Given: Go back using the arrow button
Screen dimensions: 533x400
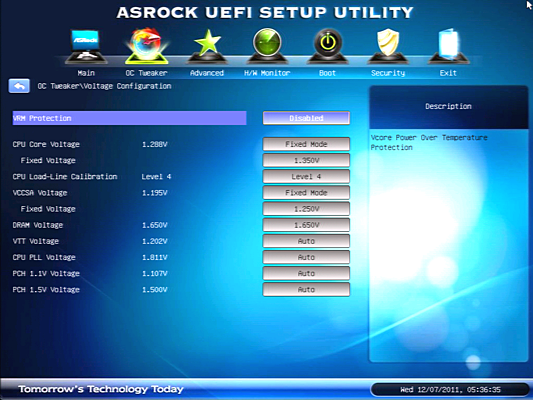Looking at the screenshot, I should click(x=19, y=86).
